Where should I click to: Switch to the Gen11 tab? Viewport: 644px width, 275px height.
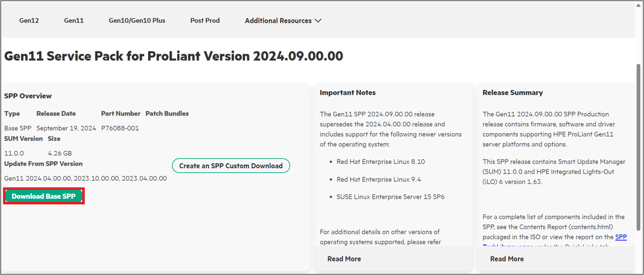tap(74, 21)
